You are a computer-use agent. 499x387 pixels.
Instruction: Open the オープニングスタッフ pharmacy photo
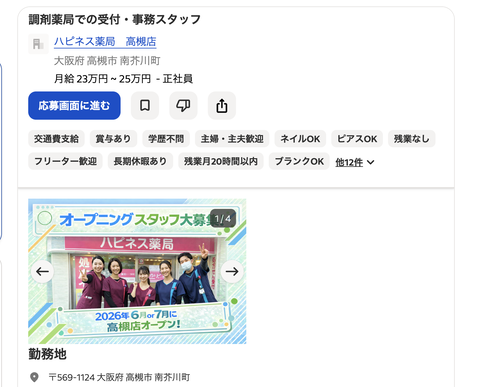coord(137,271)
